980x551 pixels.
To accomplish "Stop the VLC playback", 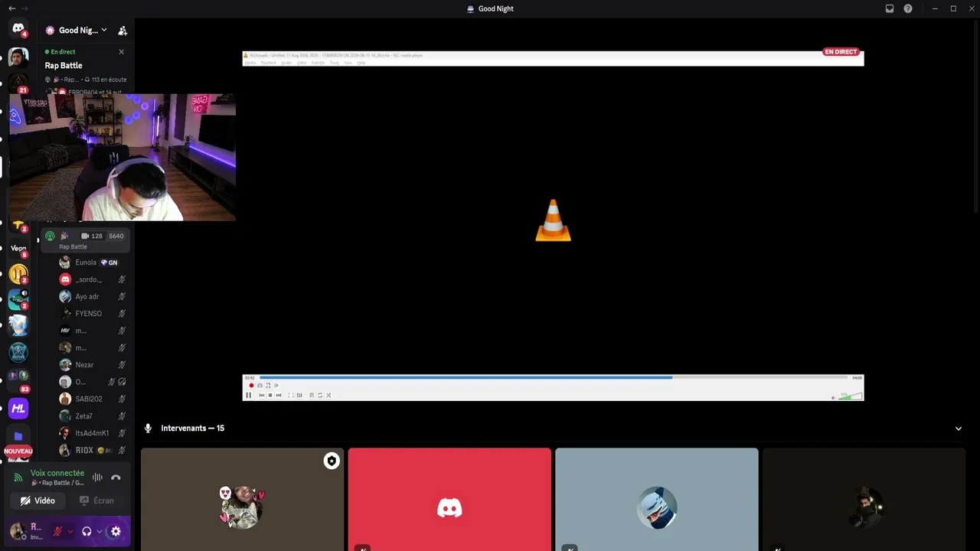I will click(x=269, y=395).
